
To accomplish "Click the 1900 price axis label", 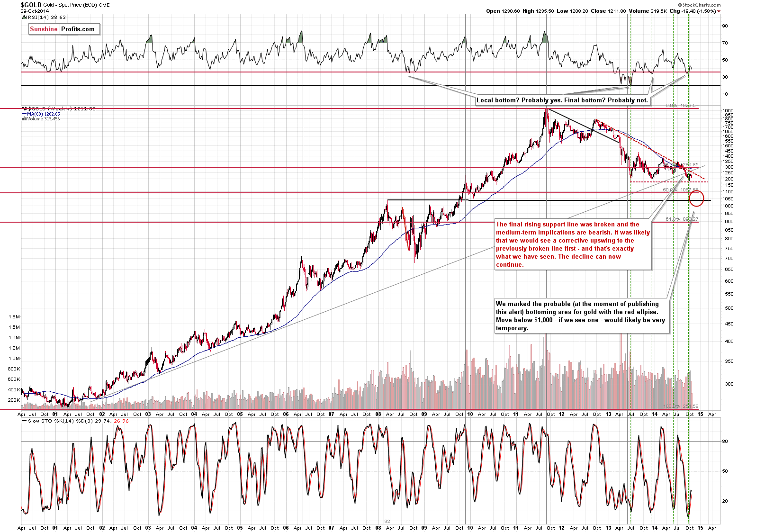I will (x=728, y=110).
